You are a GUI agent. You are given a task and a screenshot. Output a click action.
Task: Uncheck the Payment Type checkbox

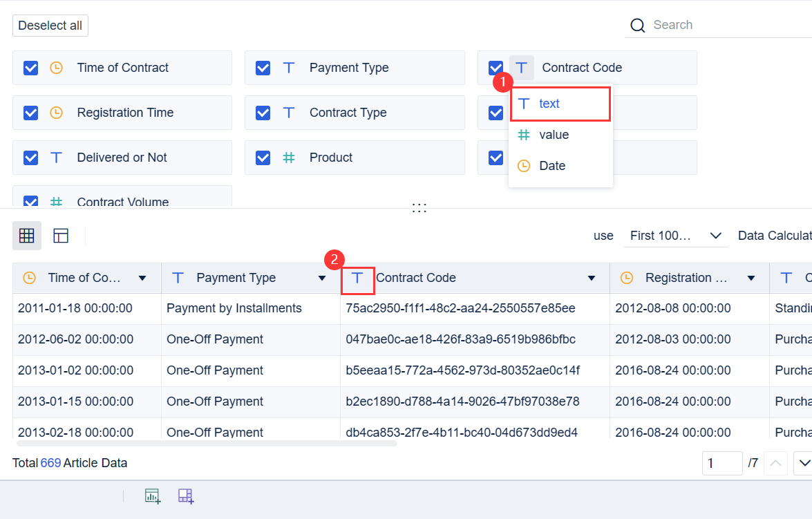263,68
